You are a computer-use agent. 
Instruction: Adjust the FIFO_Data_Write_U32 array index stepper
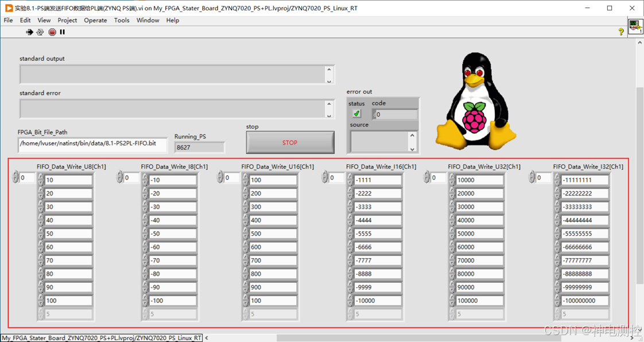[x=426, y=177]
